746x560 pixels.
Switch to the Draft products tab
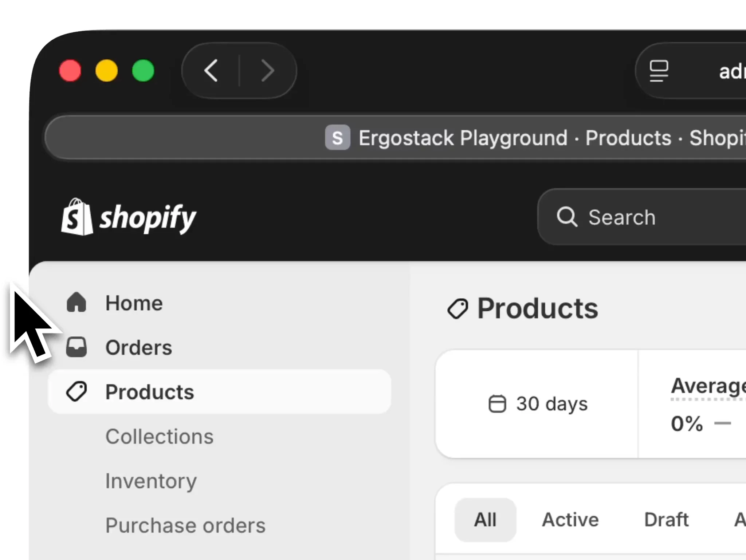coord(666,520)
